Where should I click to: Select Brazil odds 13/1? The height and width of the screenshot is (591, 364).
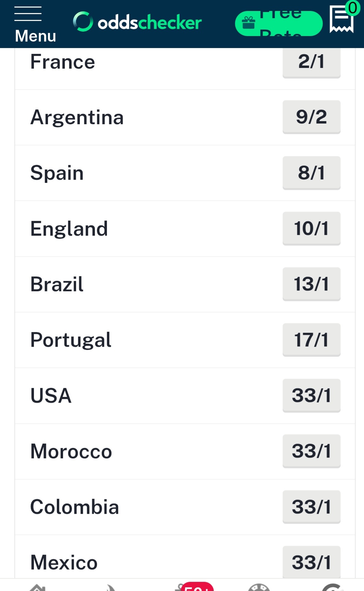311,284
